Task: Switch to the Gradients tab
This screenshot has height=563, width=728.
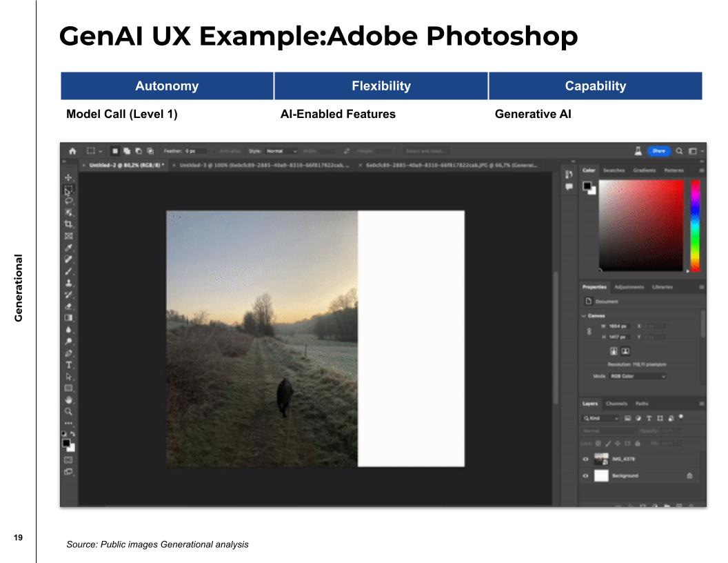Action: pos(644,170)
